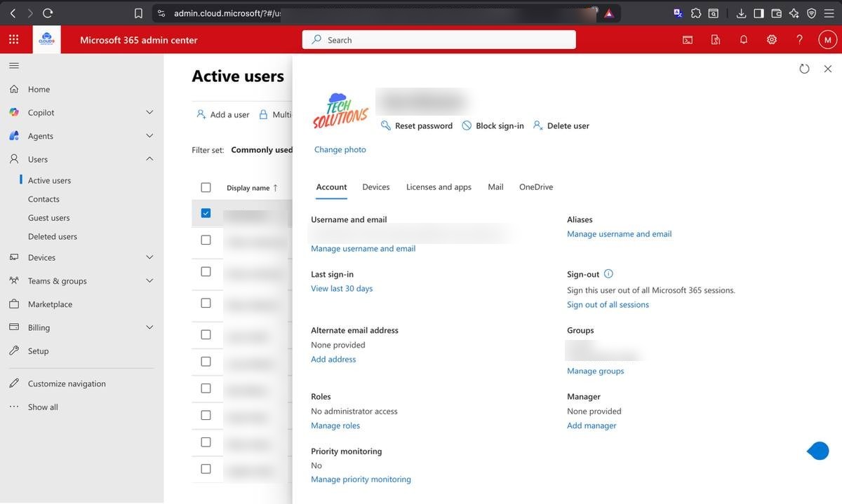Click Manage groups link
The width and height of the screenshot is (842, 504).
click(x=595, y=371)
